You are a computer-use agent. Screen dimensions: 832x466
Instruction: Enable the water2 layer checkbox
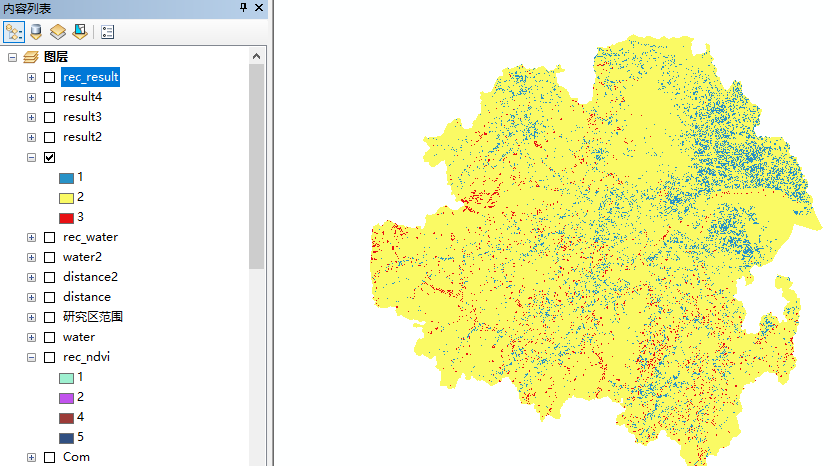pyautogui.click(x=49, y=257)
